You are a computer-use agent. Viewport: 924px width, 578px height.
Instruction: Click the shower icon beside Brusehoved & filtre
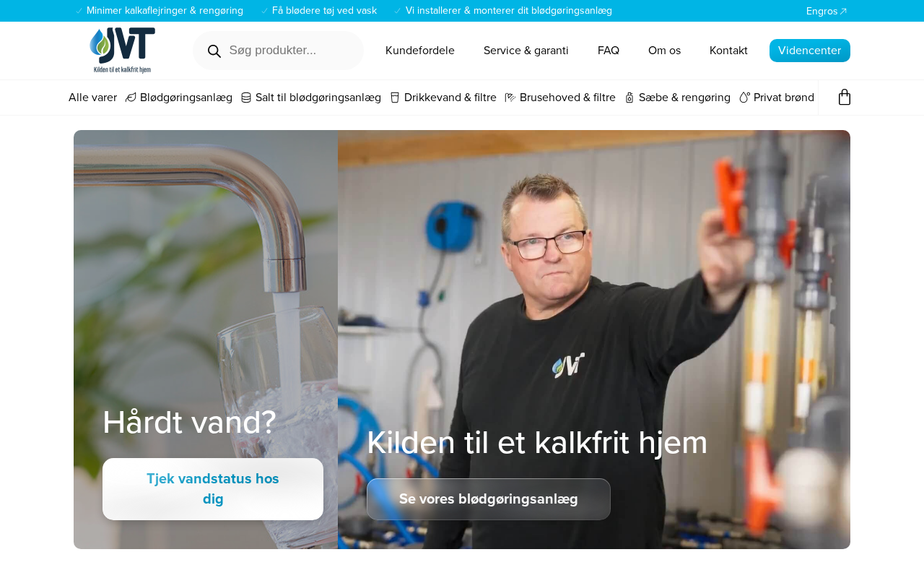pos(510,98)
